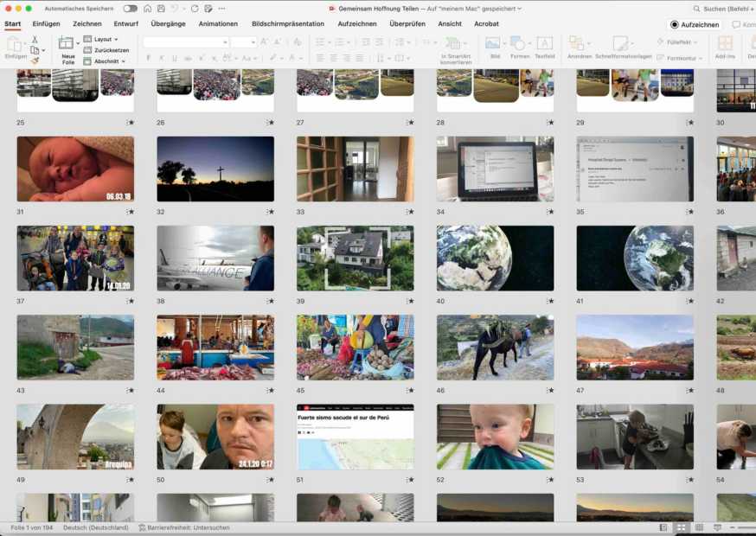Select slide 38 airplane thumbnail
The image size is (756, 536).
point(215,258)
